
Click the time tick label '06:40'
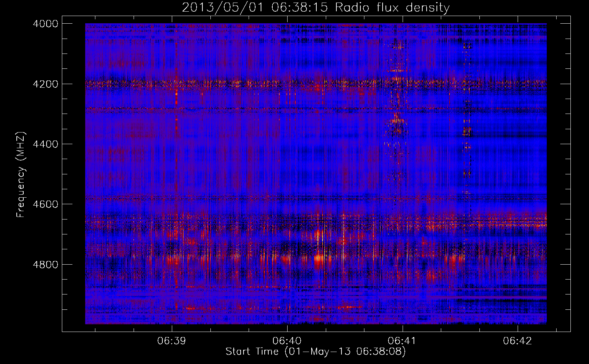tap(287, 341)
